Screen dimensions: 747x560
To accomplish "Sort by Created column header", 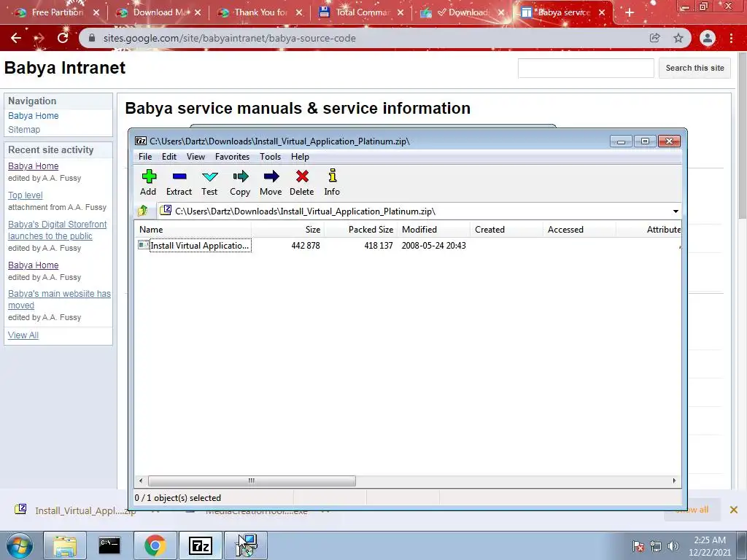I will pyautogui.click(x=506, y=230).
